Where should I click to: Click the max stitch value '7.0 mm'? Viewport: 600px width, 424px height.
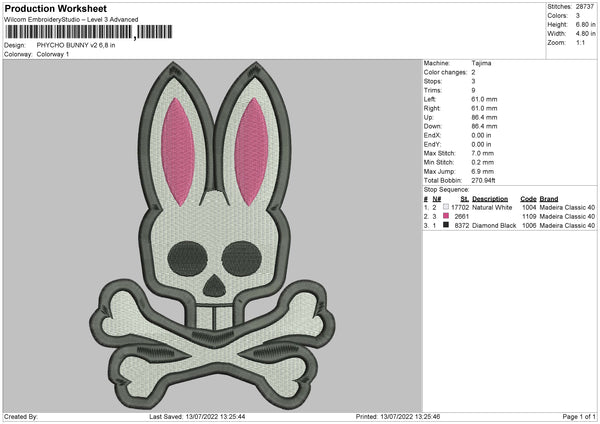coord(483,153)
